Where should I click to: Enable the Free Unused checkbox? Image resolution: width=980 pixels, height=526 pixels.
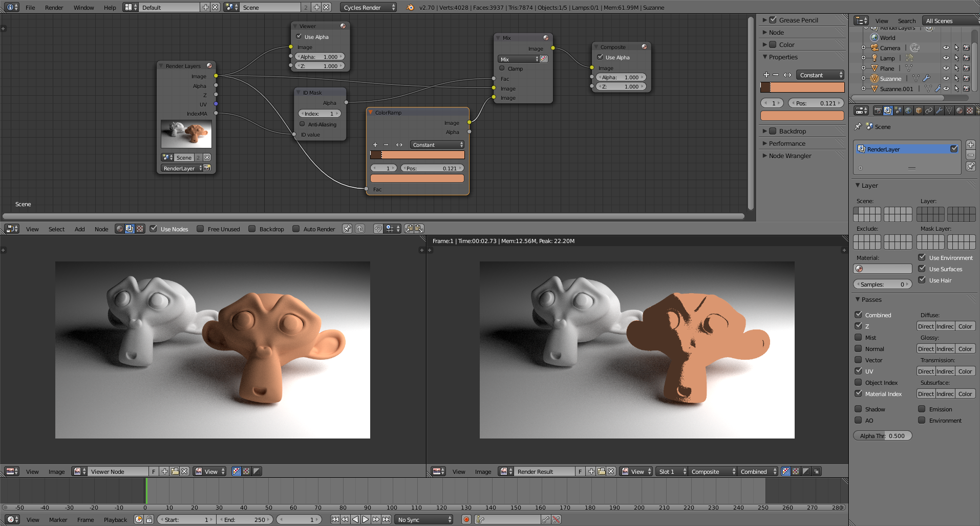[200, 229]
